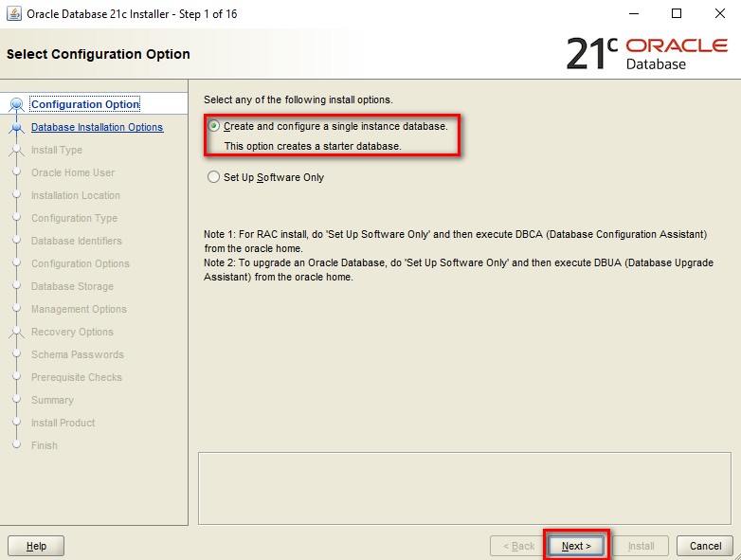The width and height of the screenshot is (741, 560).
Task: Select Configuration Type step
Action: [74, 218]
